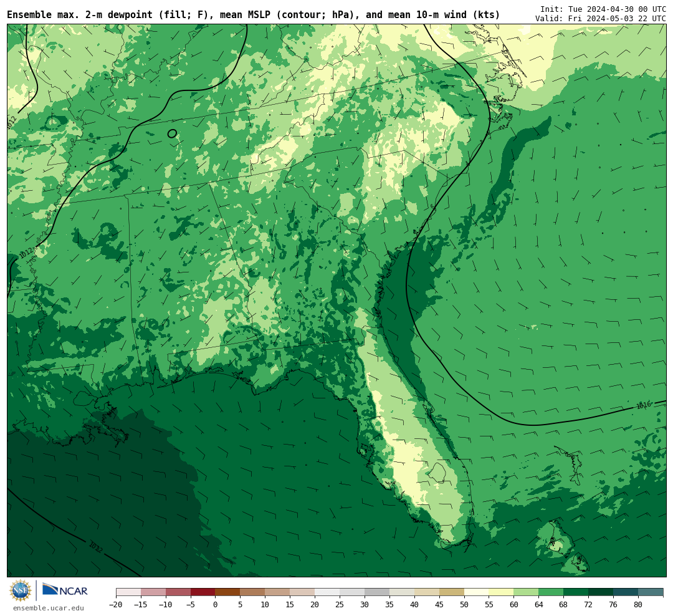Select the 'Init: Tue 2024-04-30 00 UTC' text
673x616 pixels.
tap(603, 9)
